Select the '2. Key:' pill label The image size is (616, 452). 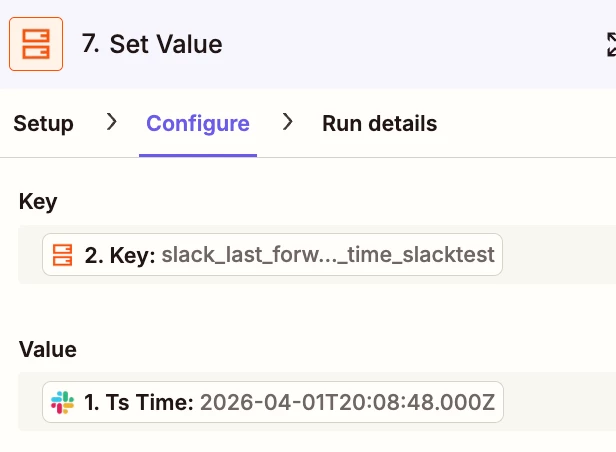coord(120,255)
